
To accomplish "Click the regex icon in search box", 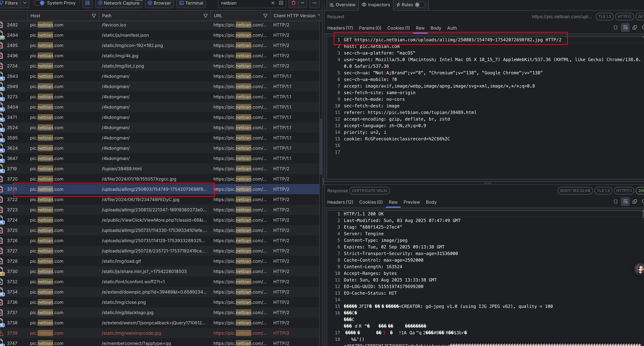I will pos(281,3).
